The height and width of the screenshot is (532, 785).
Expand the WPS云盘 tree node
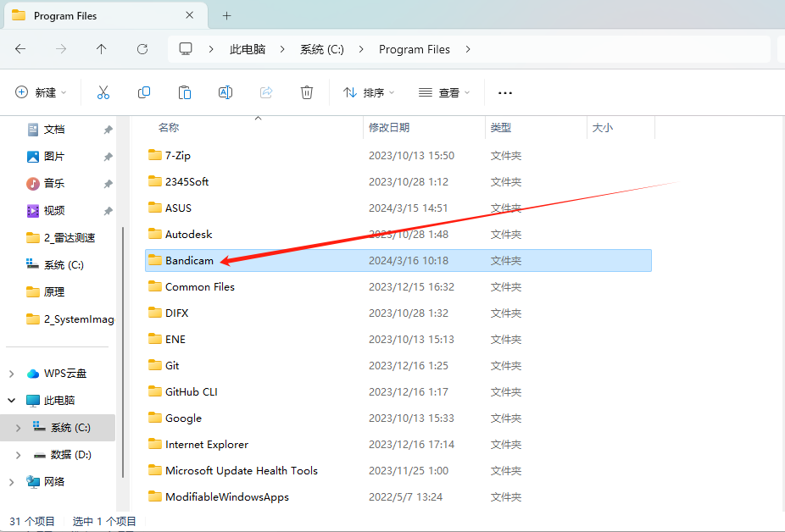[x=12, y=374]
